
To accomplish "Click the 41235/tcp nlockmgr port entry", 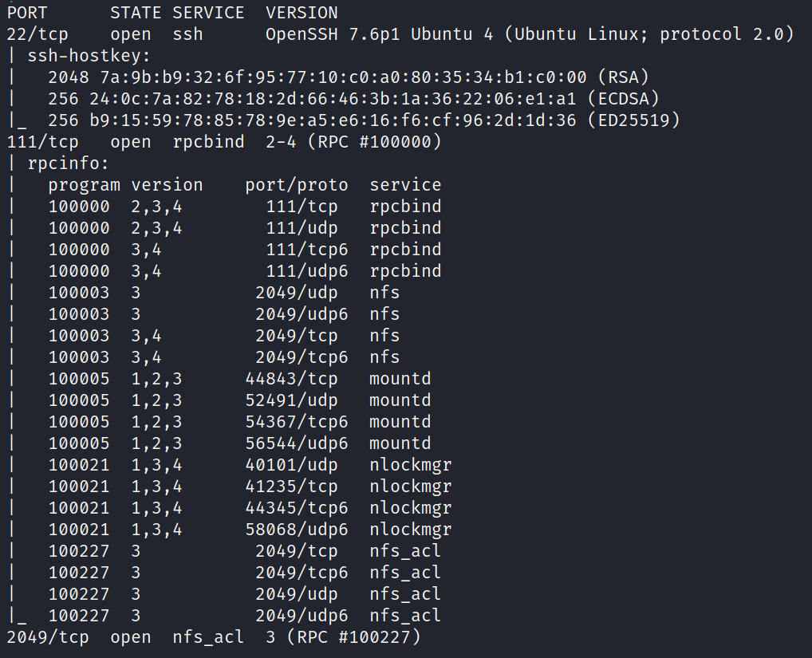I will click(x=291, y=487).
